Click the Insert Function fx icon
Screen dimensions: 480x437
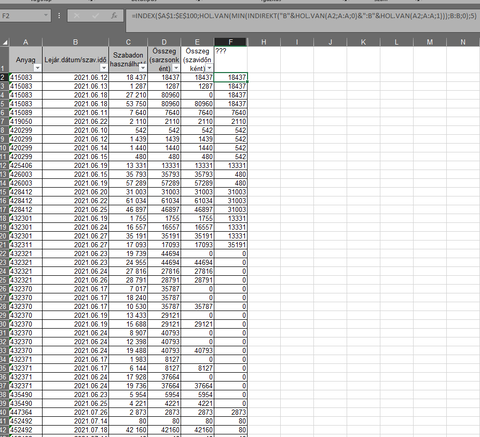114,16
